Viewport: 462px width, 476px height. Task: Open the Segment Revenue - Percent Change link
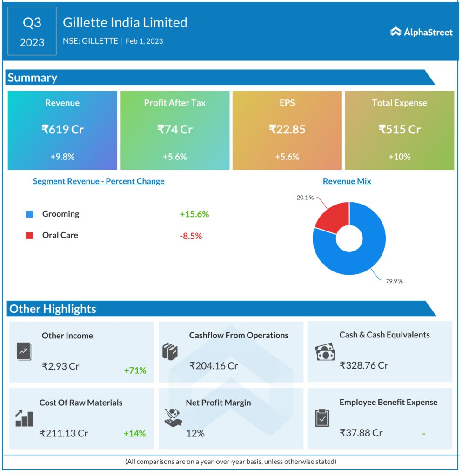[99, 181]
